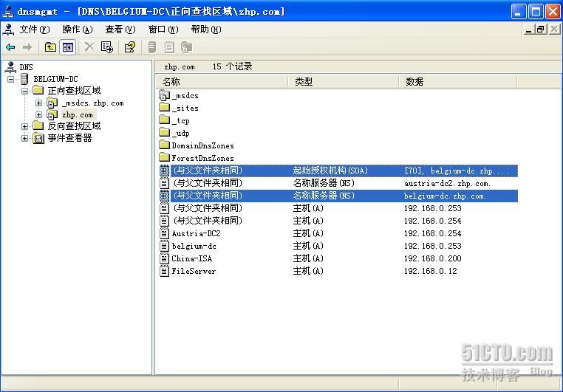563x392 pixels.
Task: Click the New zone copy toolbar icon
Action: click(186, 47)
